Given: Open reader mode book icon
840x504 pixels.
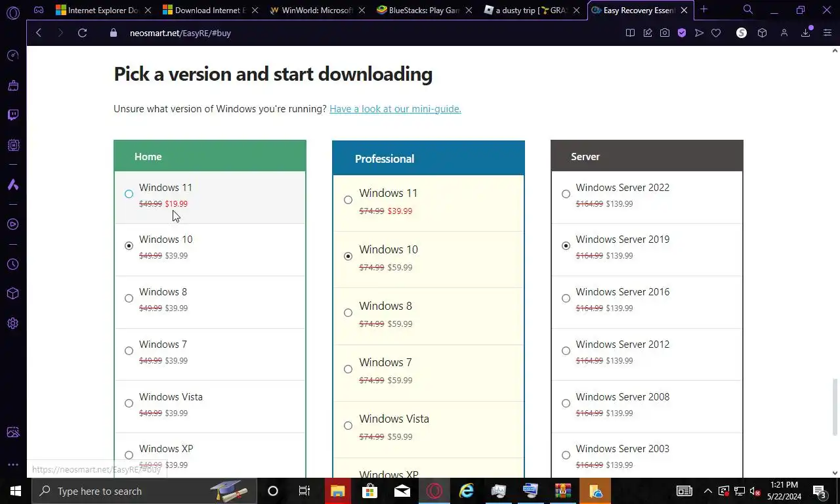Looking at the screenshot, I should coord(630,33).
